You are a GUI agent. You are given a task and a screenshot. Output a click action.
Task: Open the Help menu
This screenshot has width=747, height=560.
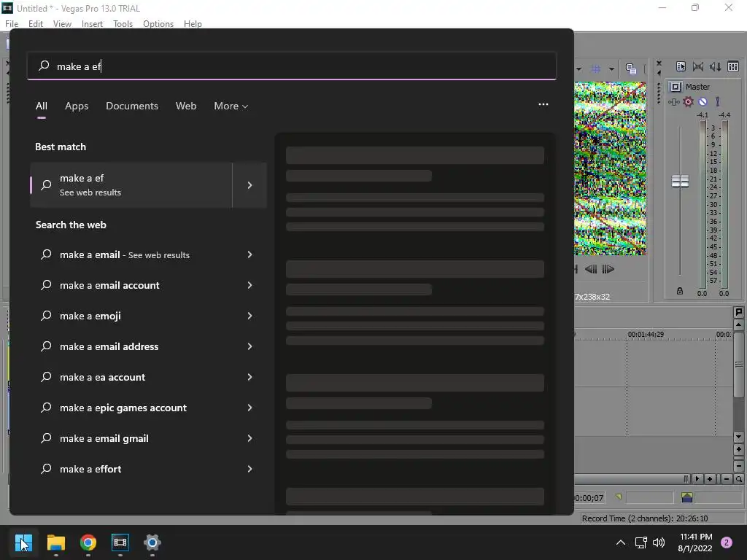(x=193, y=24)
